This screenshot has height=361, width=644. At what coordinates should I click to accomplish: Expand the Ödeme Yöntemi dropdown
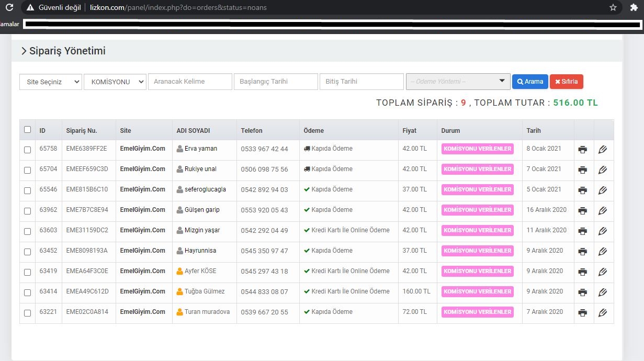coord(458,82)
